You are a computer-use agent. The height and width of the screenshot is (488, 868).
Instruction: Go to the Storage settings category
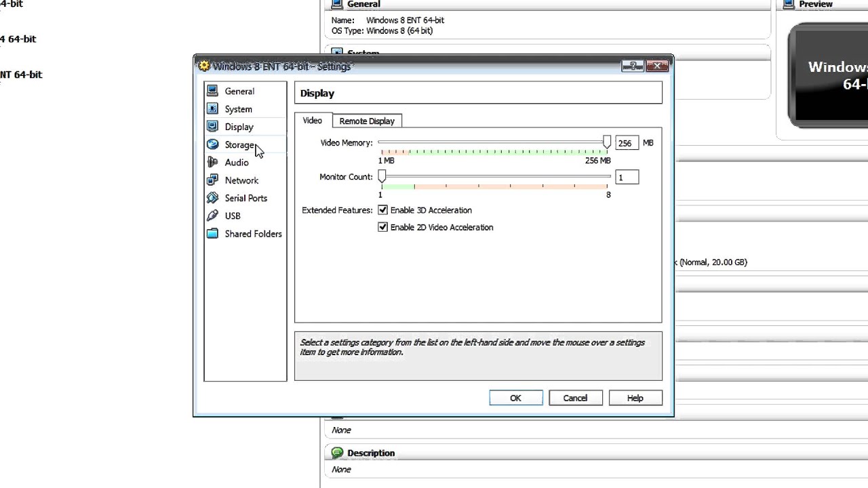240,144
